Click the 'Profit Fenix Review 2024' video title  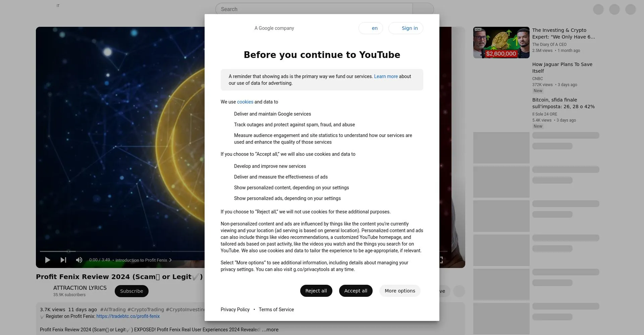119,277
